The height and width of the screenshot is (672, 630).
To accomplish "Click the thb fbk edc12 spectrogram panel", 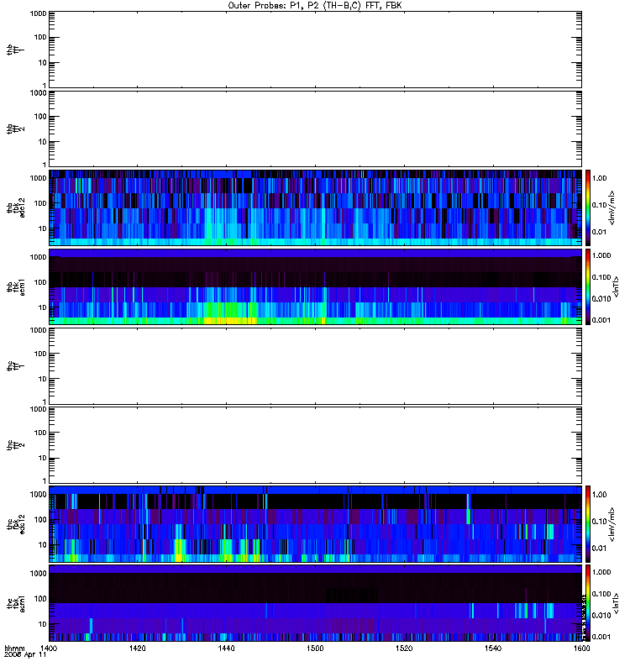I will coord(316,207).
